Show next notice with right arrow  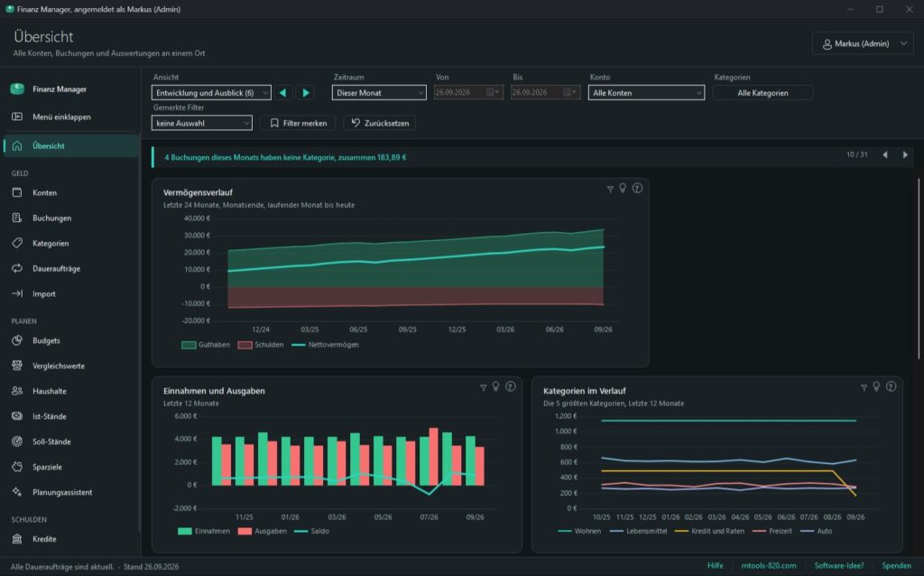point(905,154)
